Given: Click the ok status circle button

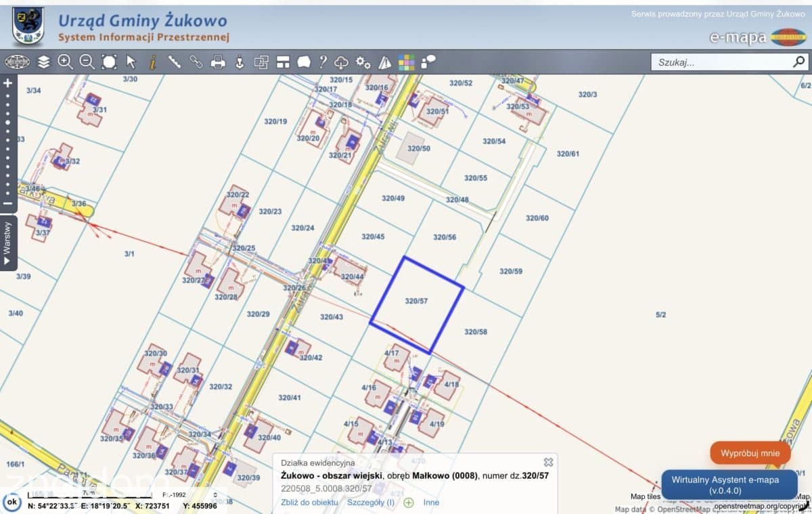Looking at the screenshot, I should pos(11,503).
